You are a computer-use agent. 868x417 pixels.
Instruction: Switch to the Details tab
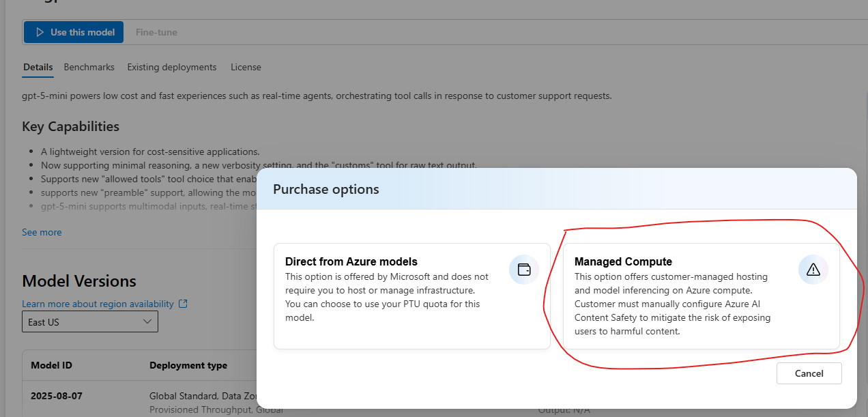tap(38, 68)
